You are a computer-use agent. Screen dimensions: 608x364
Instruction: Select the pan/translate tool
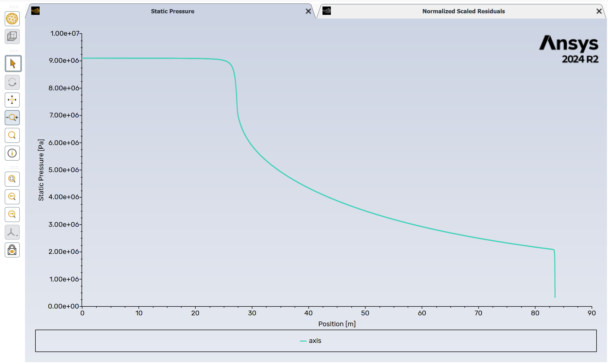pyautogui.click(x=12, y=100)
